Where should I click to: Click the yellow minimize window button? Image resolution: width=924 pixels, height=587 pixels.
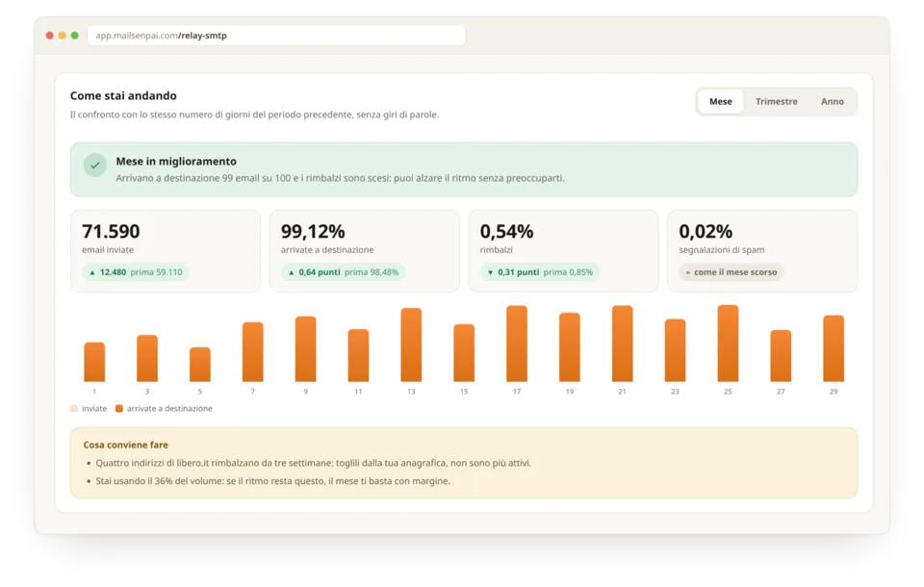[x=62, y=36]
